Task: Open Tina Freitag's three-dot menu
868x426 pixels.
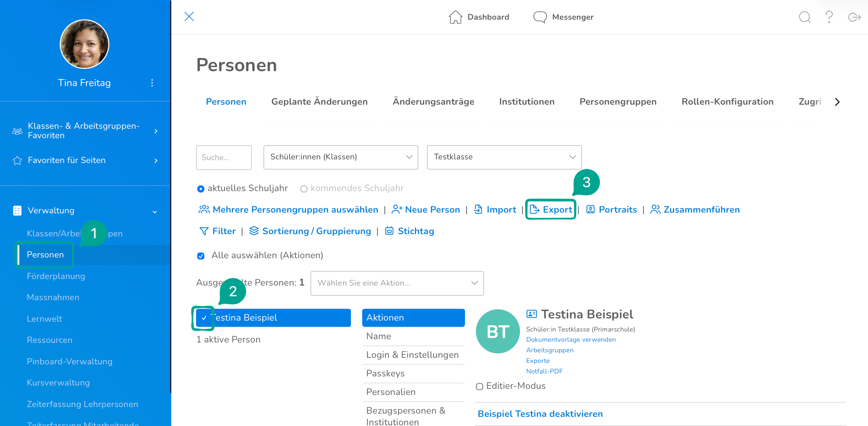Action: pos(152,83)
